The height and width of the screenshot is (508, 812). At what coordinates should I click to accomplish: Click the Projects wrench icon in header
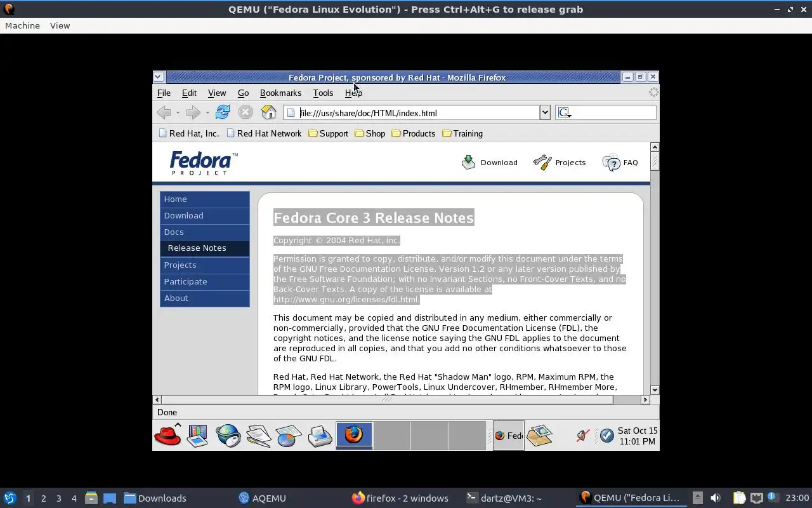click(542, 163)
